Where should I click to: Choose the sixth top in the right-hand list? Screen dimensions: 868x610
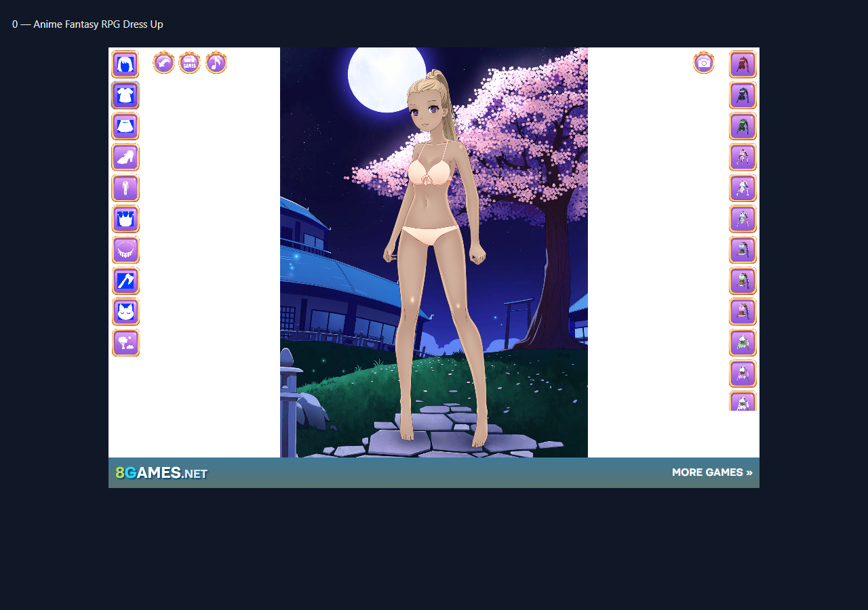743,220
